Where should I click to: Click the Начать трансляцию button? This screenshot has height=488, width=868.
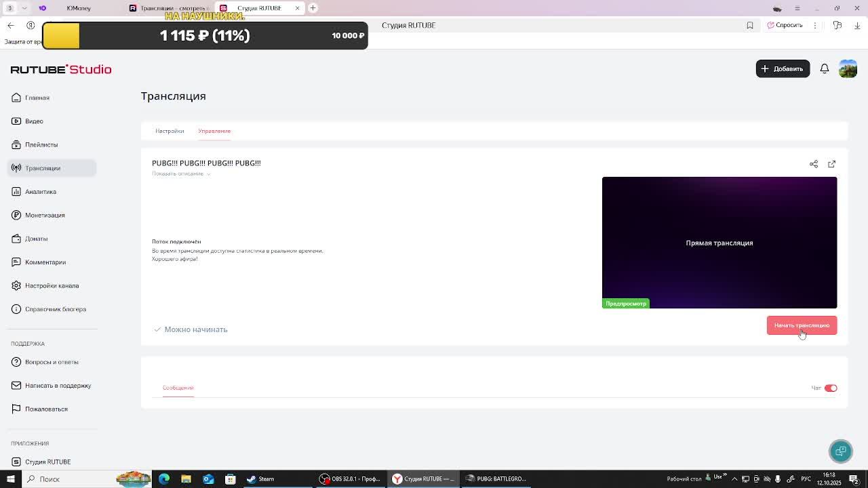[x=802, y=325]
